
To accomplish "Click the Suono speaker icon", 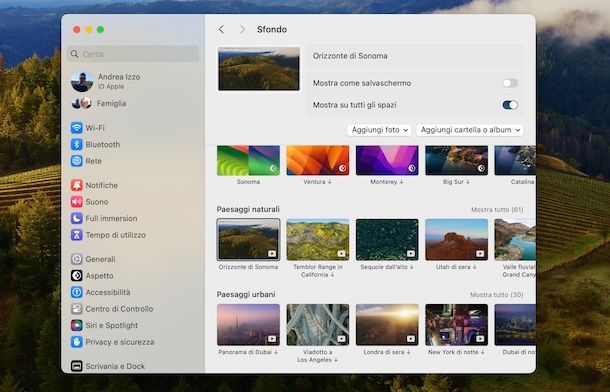I will point(77,202).
